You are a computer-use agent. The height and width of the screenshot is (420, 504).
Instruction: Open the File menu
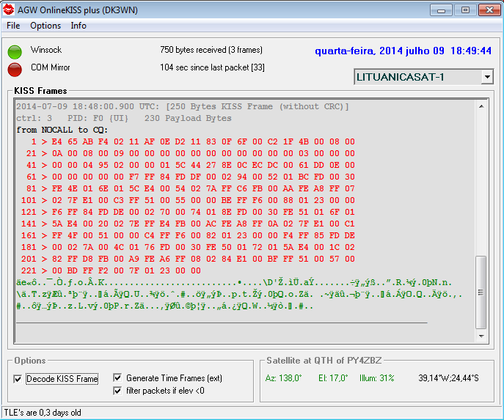(x=13, y=26)
